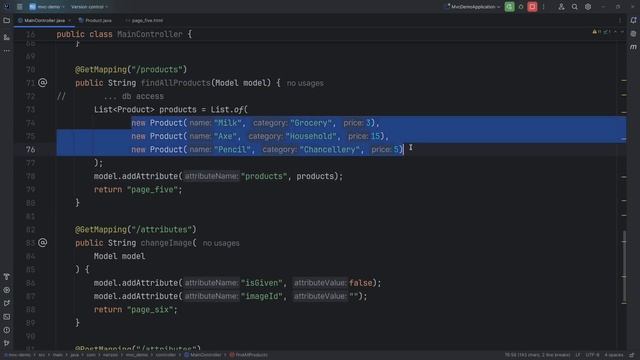Go to previous highlighted problem arrow
Screen dimensions: 640x360
pyautogui.click(x=616, y=32)
